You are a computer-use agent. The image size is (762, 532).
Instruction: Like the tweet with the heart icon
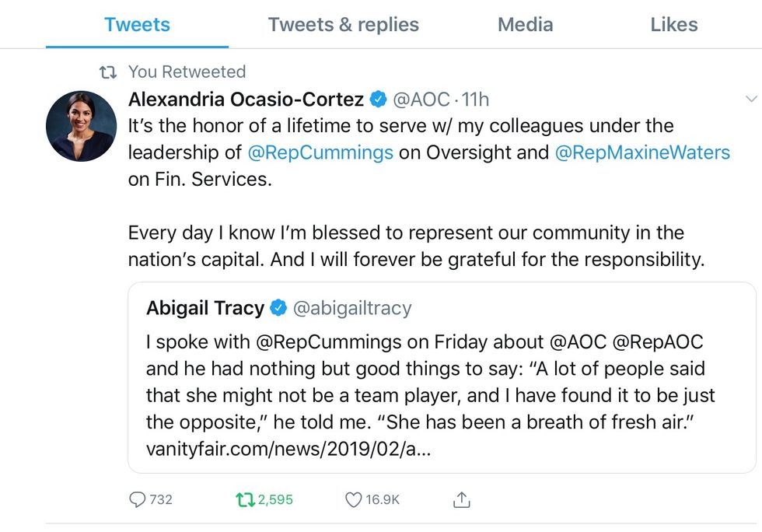tap(353, 499)
